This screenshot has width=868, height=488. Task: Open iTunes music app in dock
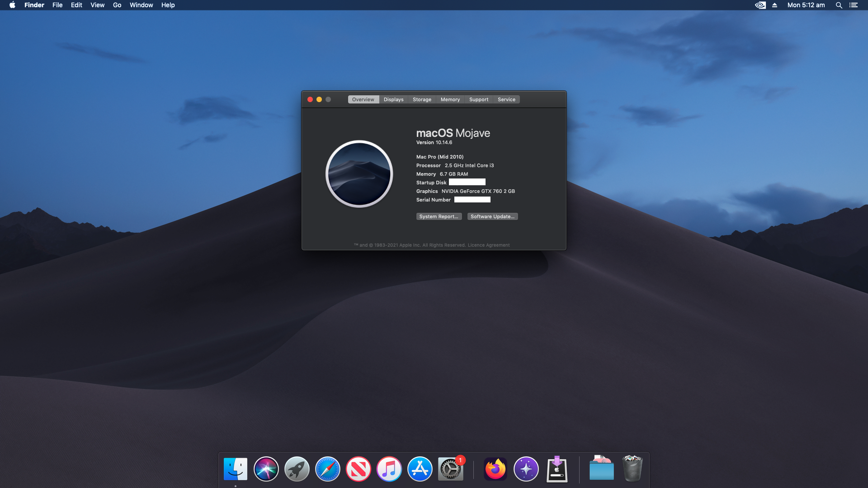click(x=389, y=469)
